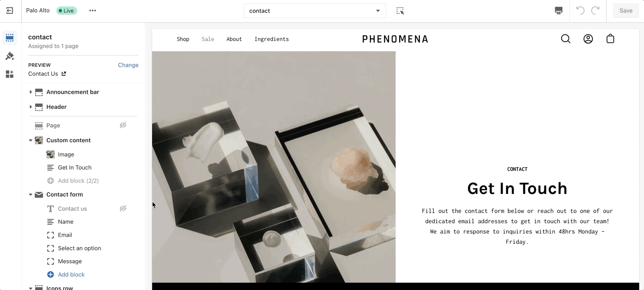Switch the desktop preview device icon

pos(558,11)
